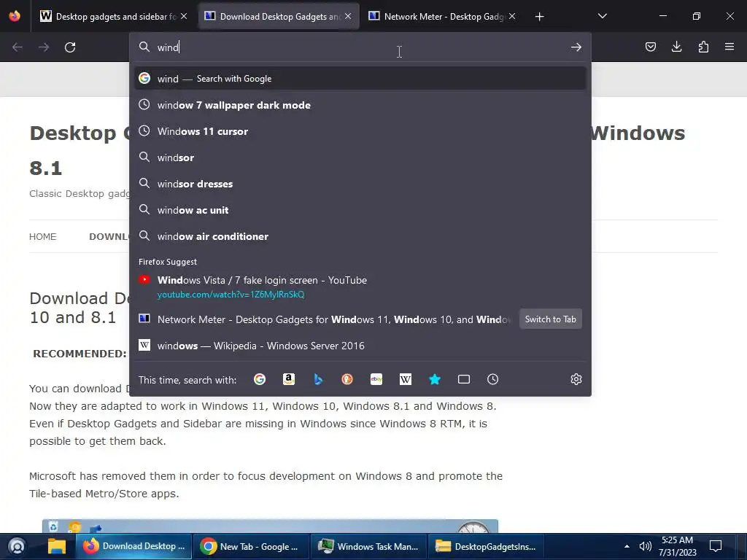Screen dimensions: 747x560
Task: Search within History
Action: 492,379
